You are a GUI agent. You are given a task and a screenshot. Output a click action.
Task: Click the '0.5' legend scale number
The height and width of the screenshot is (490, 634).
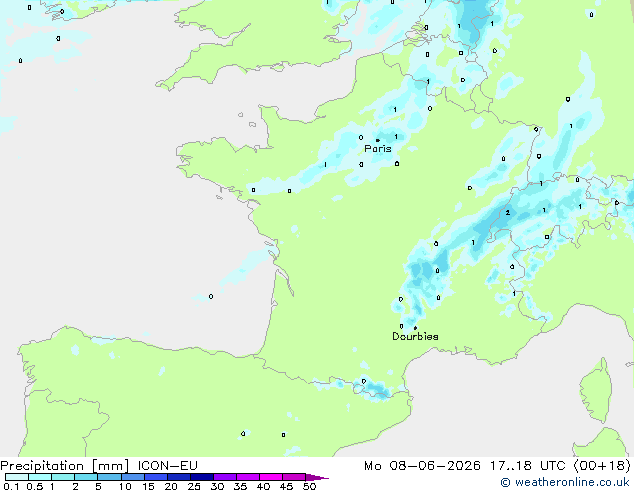[x=35, y=486]
